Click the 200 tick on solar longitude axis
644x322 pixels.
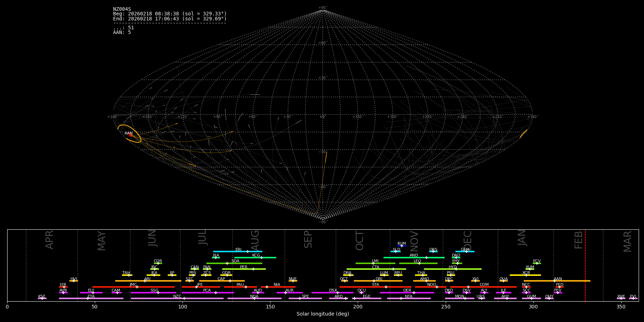(358, 307)
